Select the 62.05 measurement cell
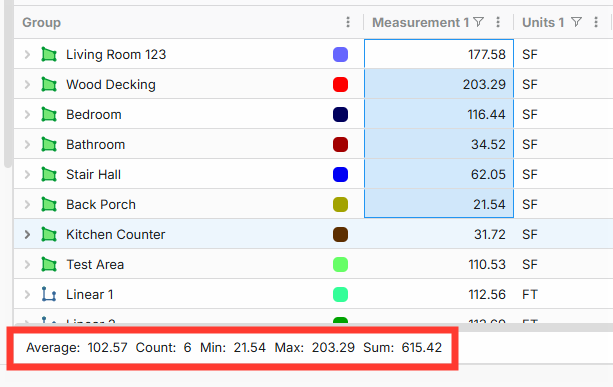The image size is (613, 387). 439,174
